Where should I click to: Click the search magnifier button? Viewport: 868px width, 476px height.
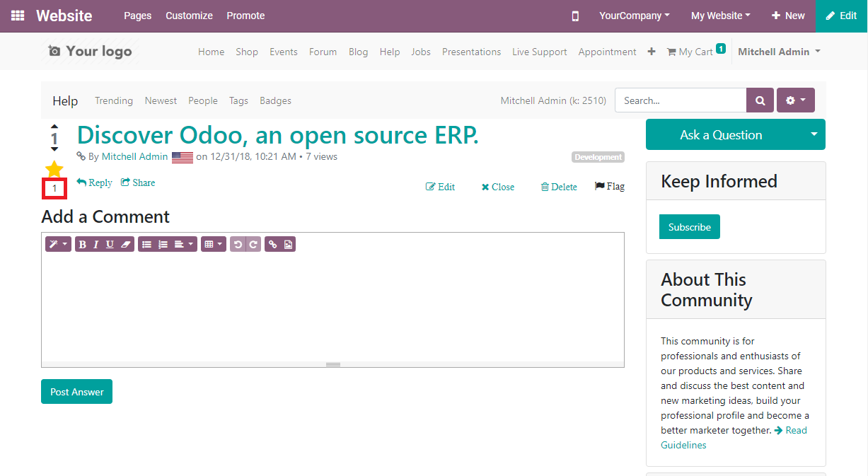pos(760,100)
